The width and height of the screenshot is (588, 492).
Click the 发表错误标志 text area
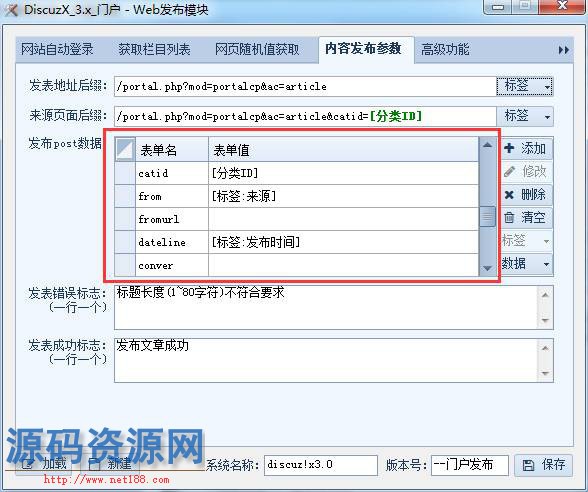[326, 308]
